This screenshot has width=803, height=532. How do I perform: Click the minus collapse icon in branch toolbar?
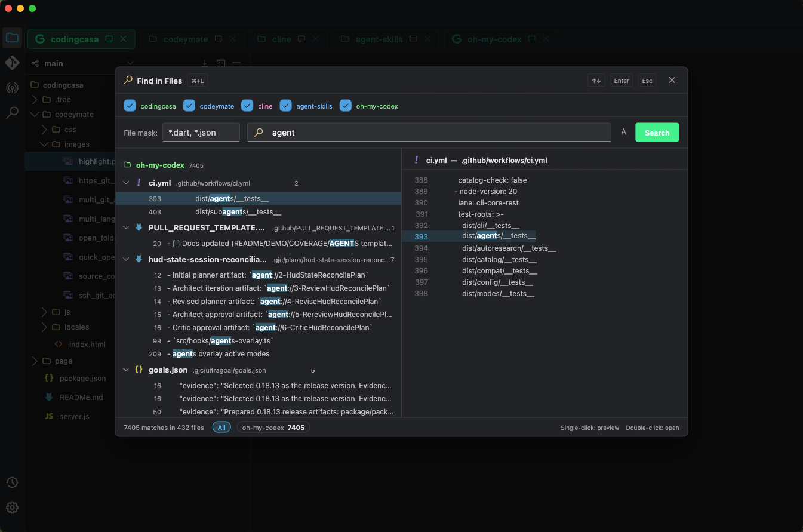(236, 63)
